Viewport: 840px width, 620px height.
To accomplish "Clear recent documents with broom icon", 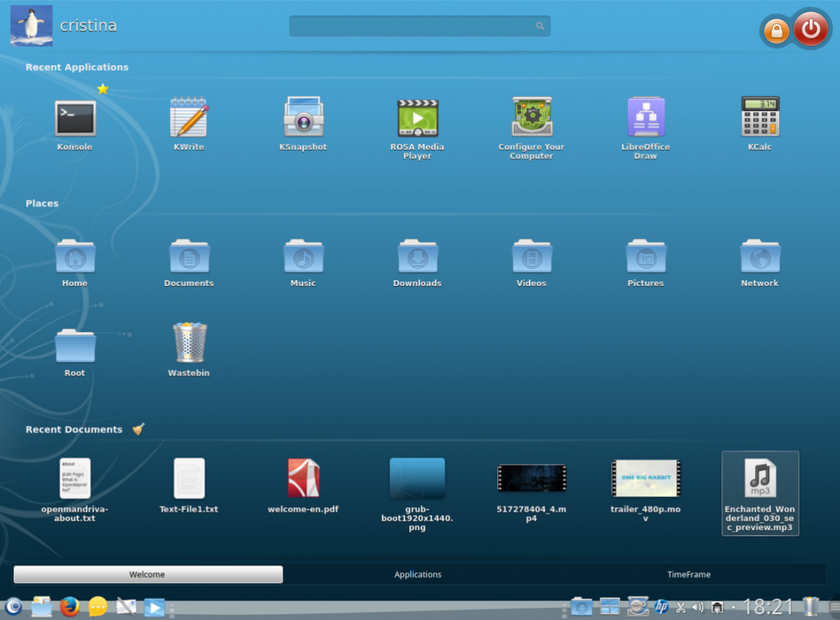I will (139, 429).
